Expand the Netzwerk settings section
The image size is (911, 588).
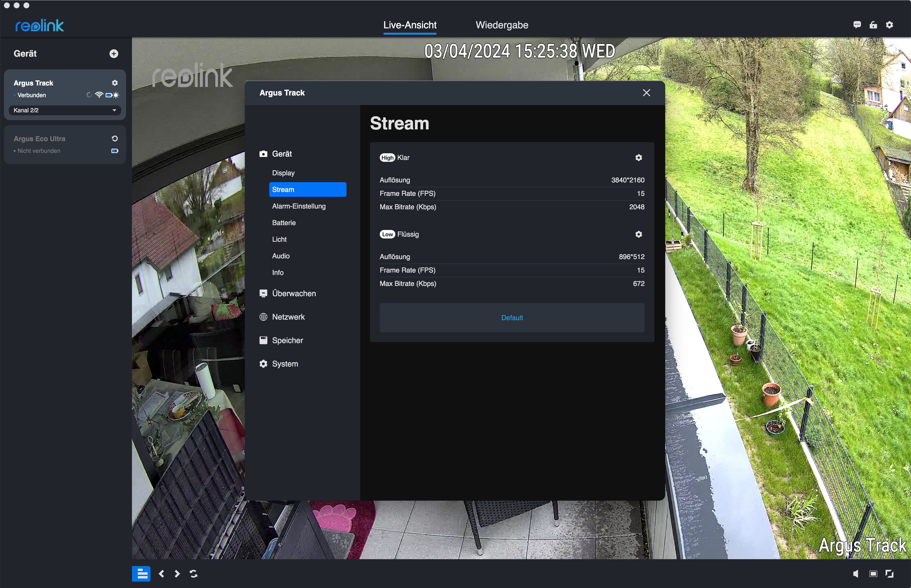[x=288, y=317]
